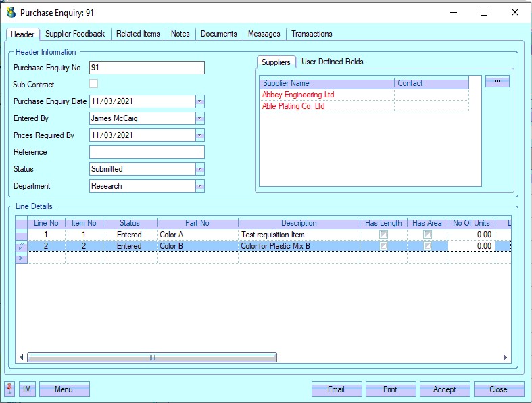Click the asterisk new-row marker in Line Details

[21, 258]
